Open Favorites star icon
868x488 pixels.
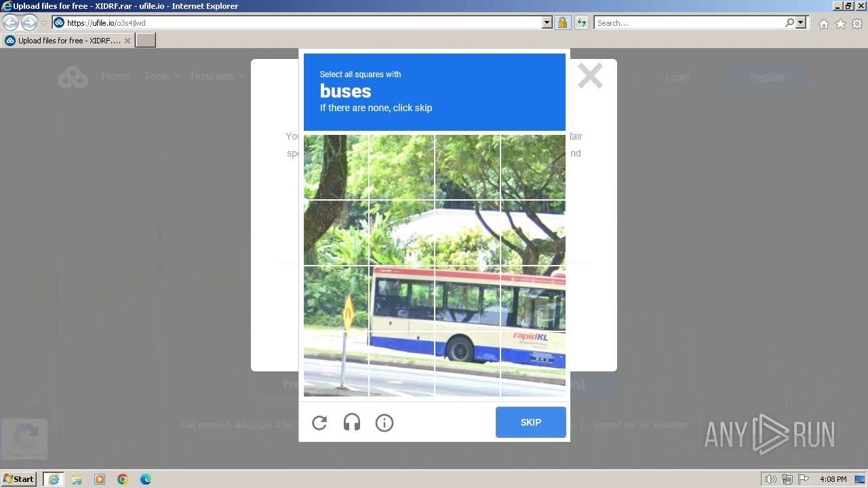pos(840,24)
